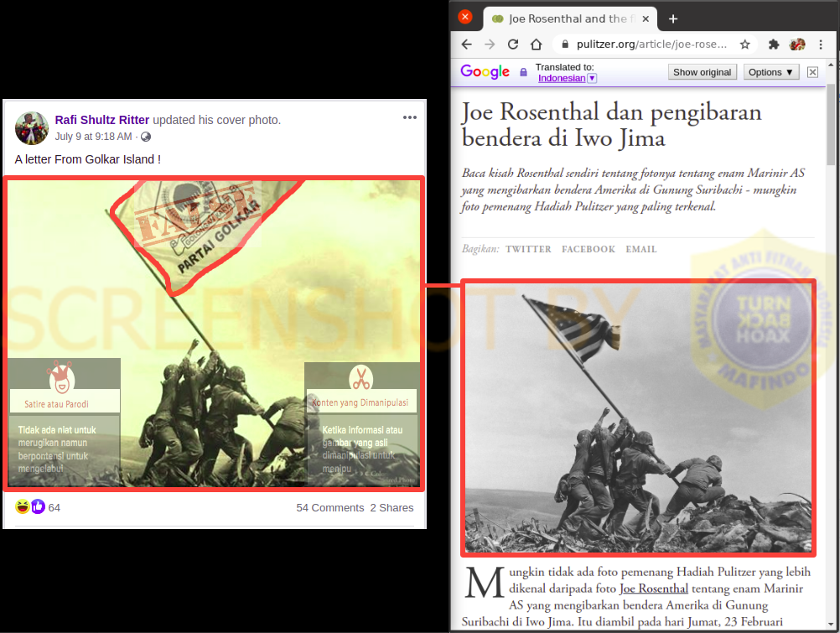Go to browser home page

536,44
